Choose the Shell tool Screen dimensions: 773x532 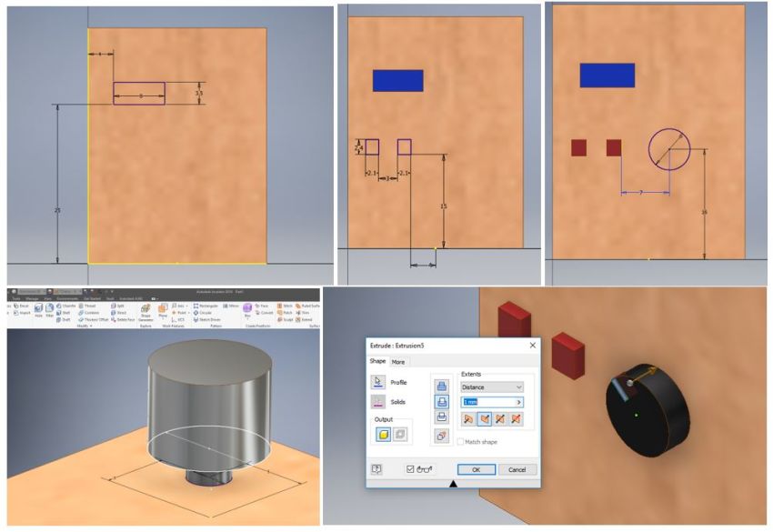pos(63,313)
